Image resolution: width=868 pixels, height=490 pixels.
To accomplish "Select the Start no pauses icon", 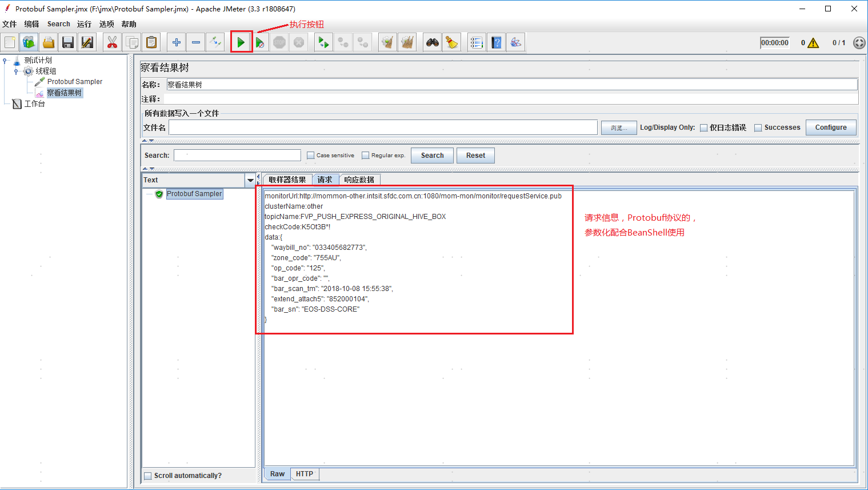I will coord(260,42).
